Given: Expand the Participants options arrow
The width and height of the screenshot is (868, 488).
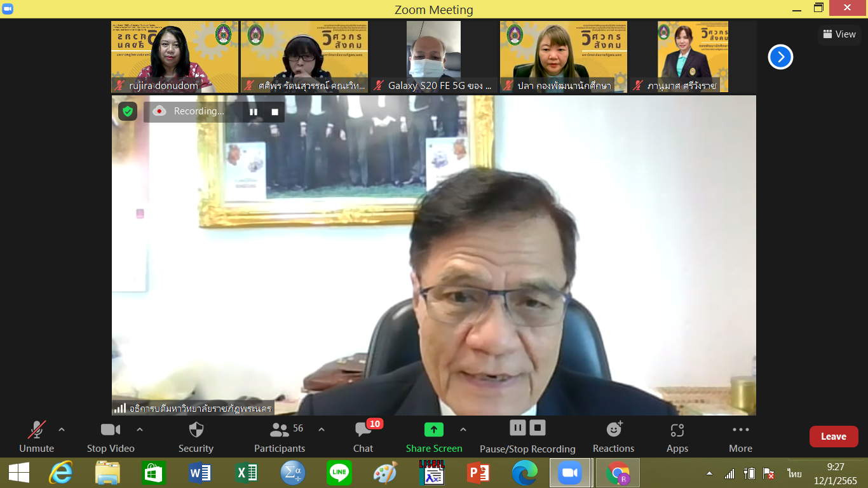Looking at the screenshot, I should click(322, 430).
